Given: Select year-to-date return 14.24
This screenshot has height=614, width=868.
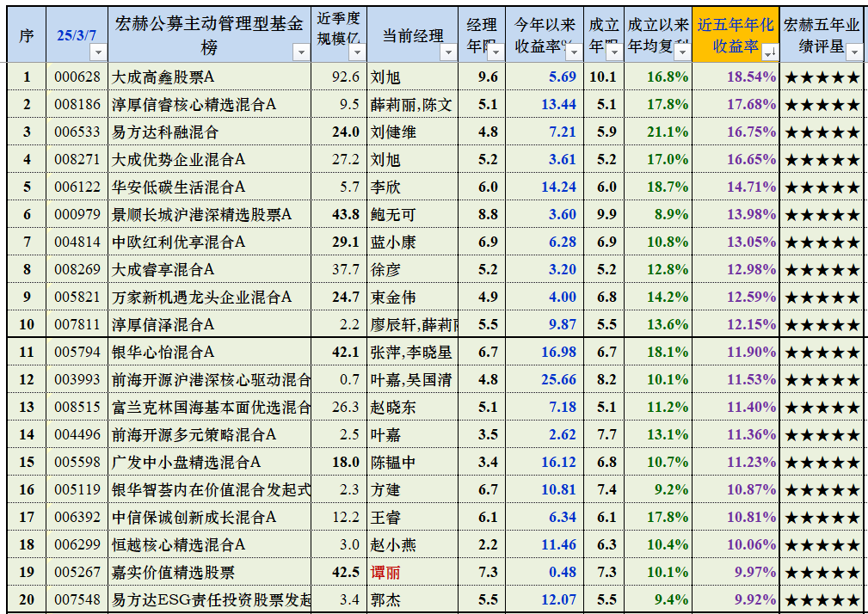Looking at the screenshot, I should coord(558,187).
